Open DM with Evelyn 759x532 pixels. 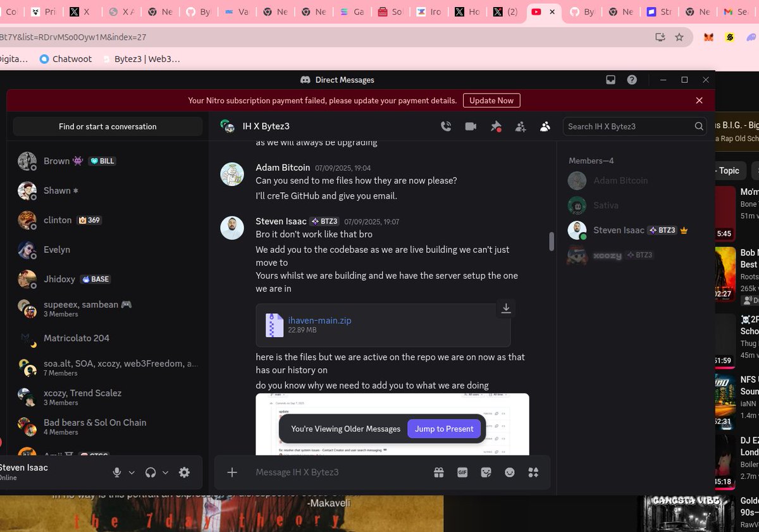click(x=108, y=249)
